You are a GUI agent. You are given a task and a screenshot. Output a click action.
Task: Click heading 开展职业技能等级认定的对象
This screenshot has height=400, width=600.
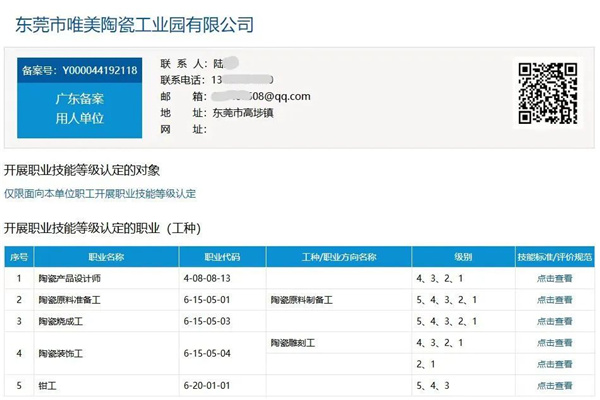tap(82, 170)
